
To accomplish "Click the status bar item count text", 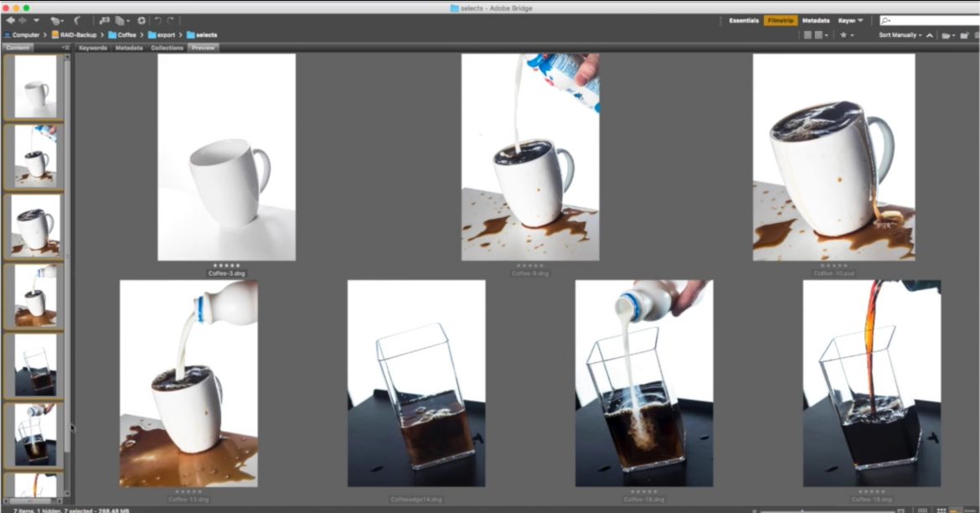I will coord(71,510).
